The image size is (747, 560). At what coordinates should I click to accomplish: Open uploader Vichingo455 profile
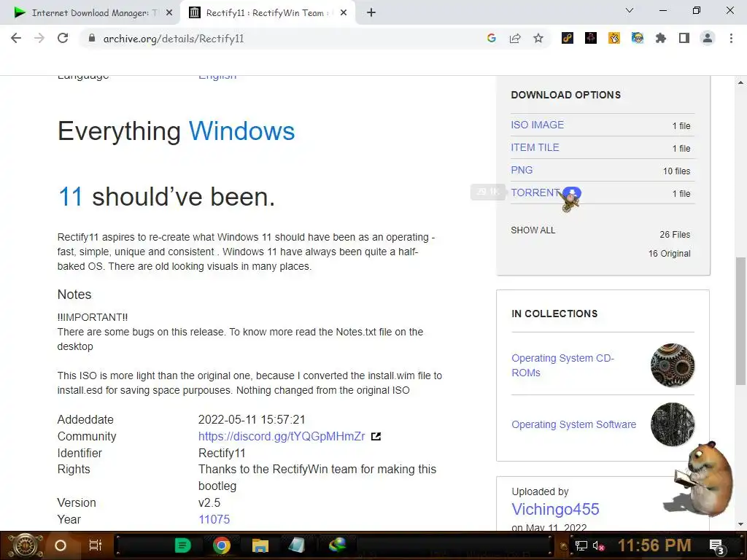pos(555,509)
